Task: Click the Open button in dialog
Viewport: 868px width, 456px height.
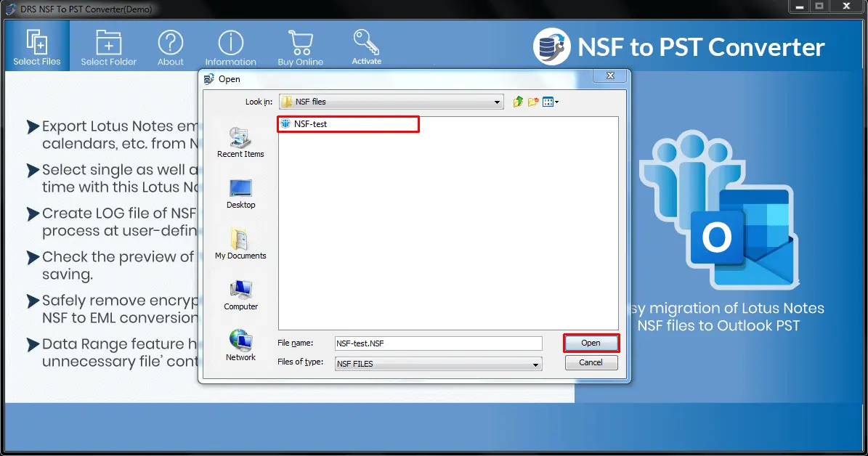Action: pyautogui.click(x=591, y=343)
